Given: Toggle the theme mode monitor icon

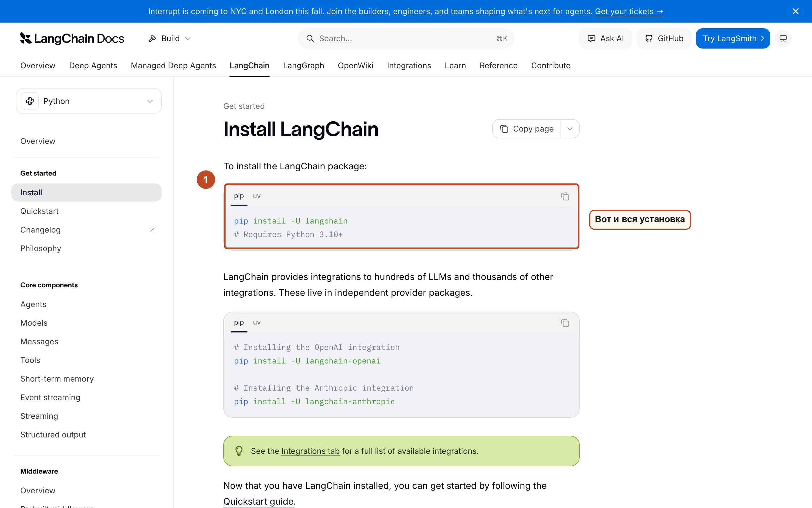Looking at the screenshot, I should click(x=783, y=38).
